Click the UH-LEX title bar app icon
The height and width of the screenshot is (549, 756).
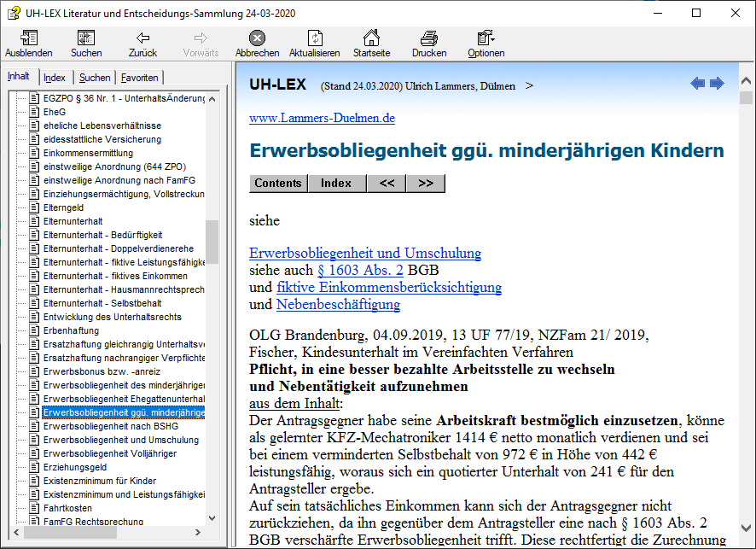click(14, 13)
